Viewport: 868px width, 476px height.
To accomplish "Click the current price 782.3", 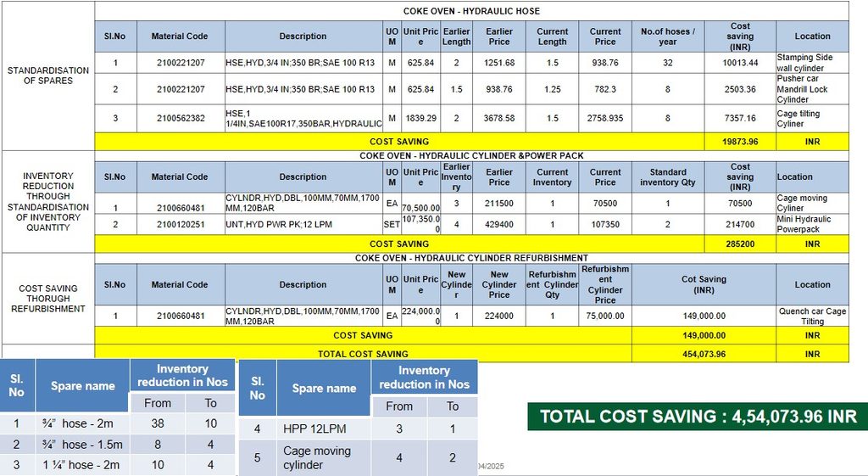I will 605,89.
